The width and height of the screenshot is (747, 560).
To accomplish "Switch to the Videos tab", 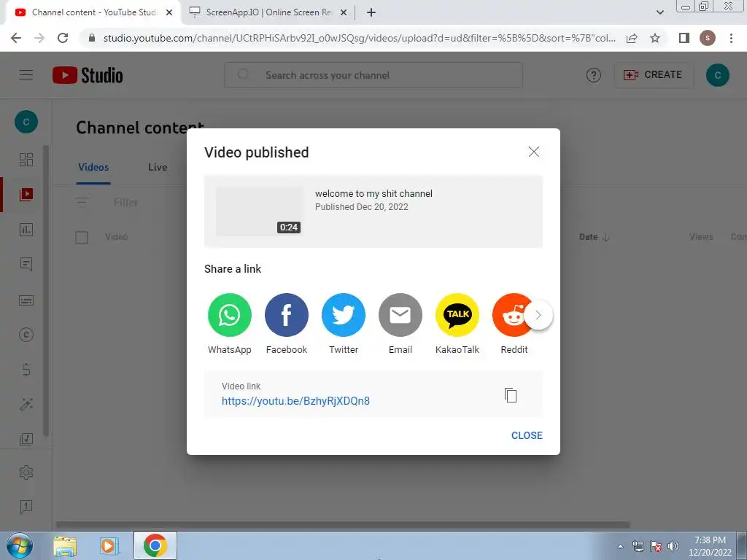I will coord(93,167).
